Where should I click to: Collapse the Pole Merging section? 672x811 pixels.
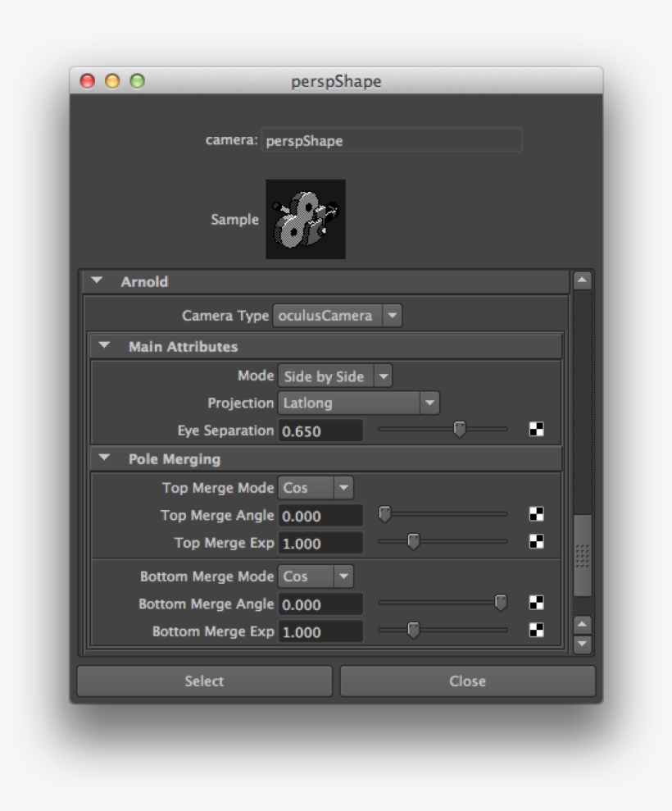click(102, 458)
